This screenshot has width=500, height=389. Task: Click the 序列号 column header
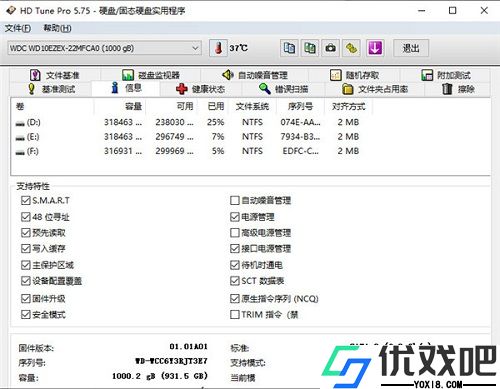(x=300, y=106)
